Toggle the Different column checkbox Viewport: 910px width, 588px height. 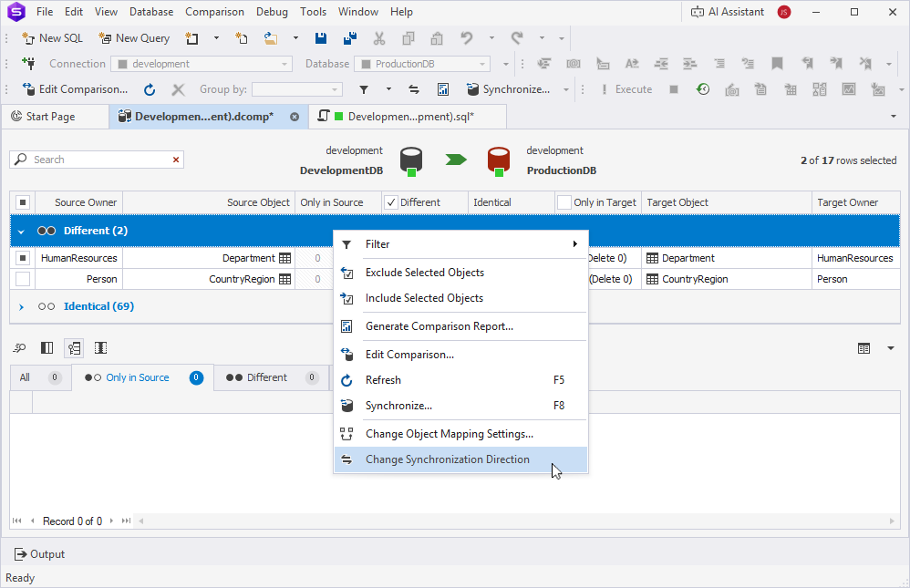[391, 202]
